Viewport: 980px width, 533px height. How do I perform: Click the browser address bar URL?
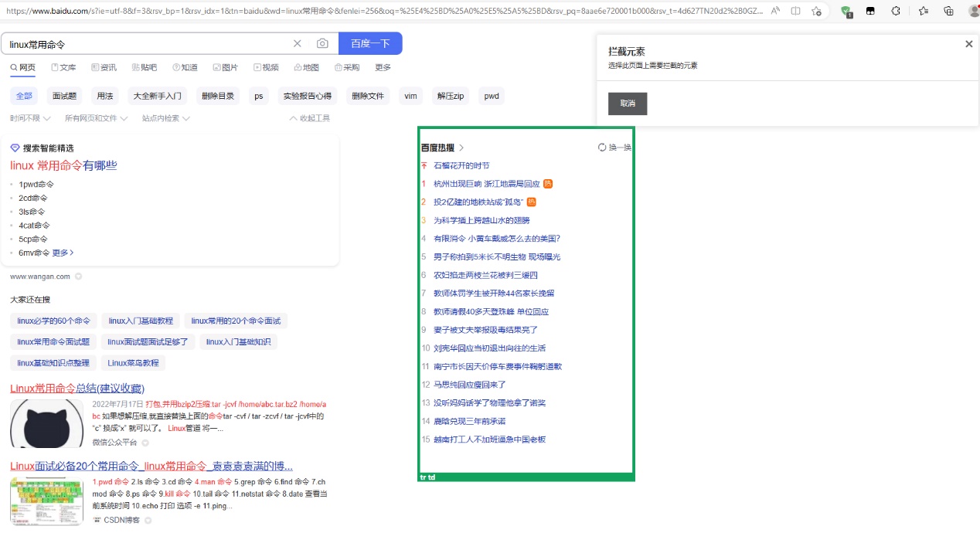(385, 11)
